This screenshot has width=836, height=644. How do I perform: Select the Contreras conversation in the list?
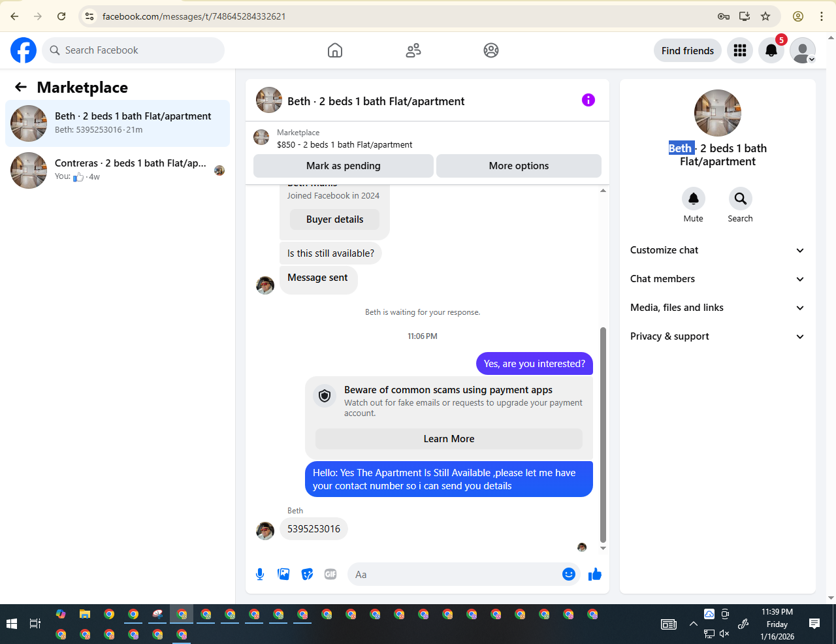118,170
